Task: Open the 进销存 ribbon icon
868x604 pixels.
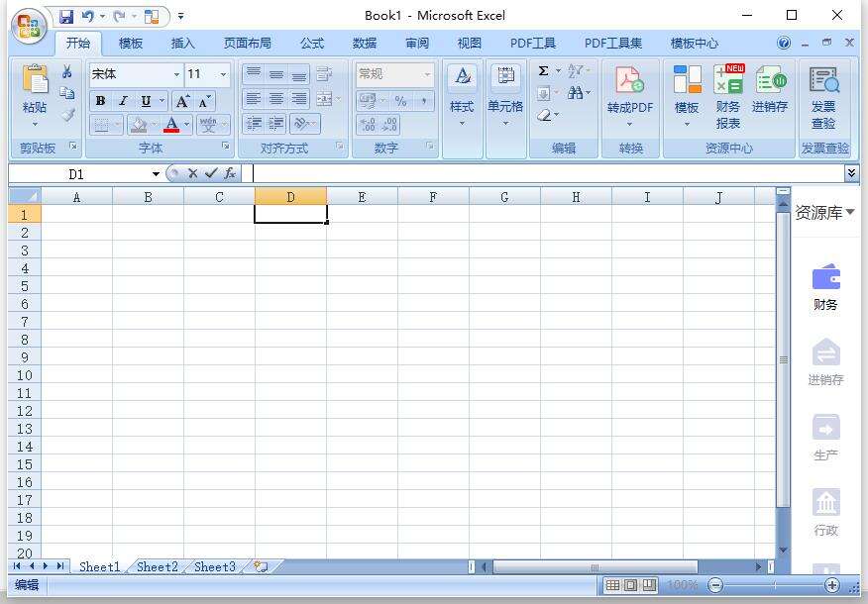Action: point(771,80)
